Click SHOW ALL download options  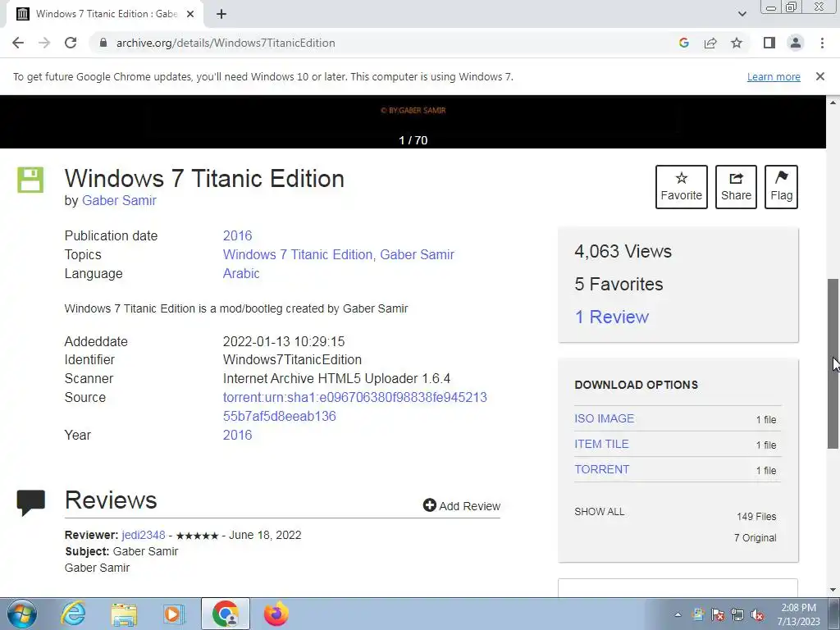(x=600, y=512)
